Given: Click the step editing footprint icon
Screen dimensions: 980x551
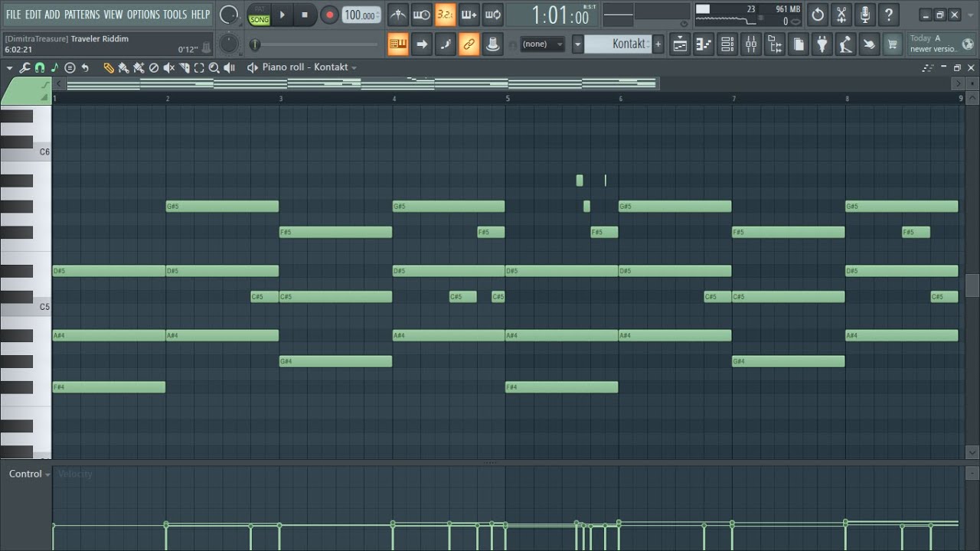Looking at the screenshot, I should [x=446, y=44].
